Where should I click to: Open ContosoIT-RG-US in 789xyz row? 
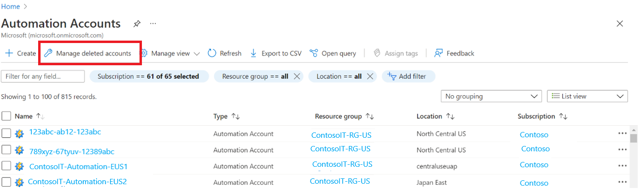(340, 149)
